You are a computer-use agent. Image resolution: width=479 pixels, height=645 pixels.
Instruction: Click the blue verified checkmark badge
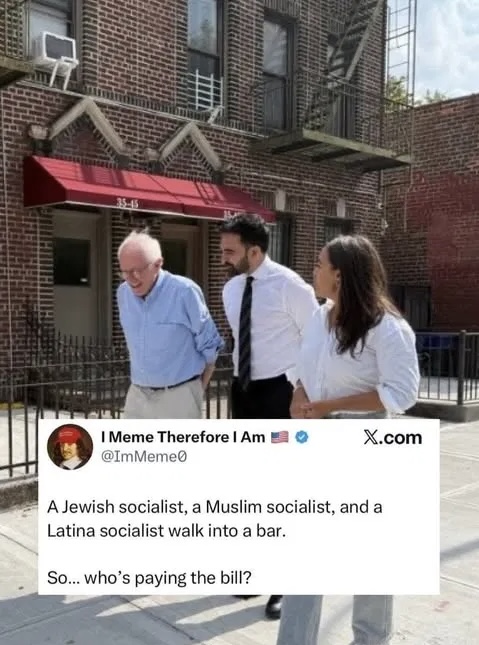(x=302, y=437)
